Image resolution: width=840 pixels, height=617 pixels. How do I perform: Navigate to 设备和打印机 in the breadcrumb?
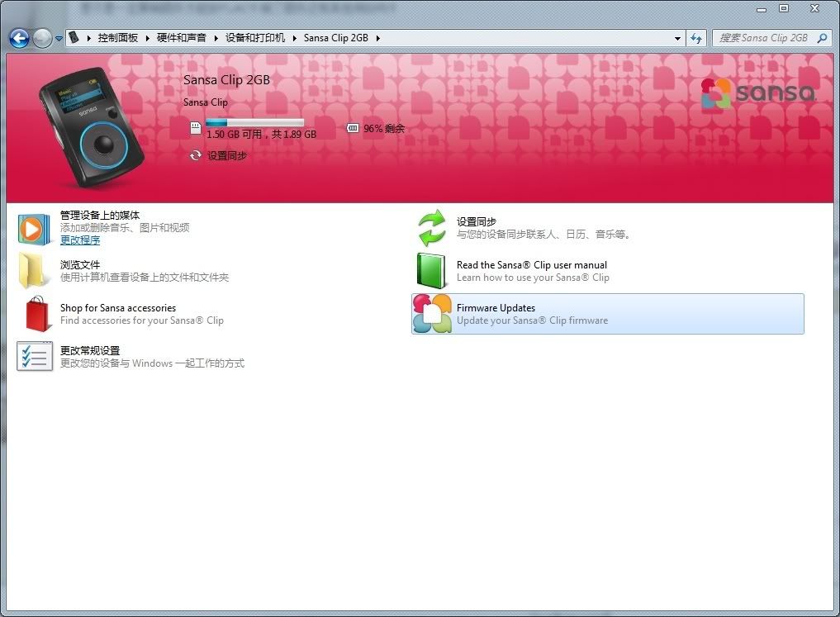pos(255,38)
